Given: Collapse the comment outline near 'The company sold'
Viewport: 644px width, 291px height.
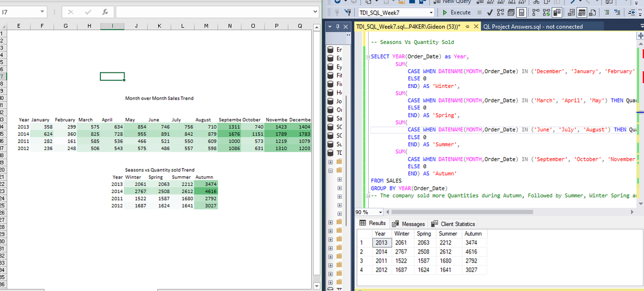Looking at the screenshot, I should click(x=367, y=196).
